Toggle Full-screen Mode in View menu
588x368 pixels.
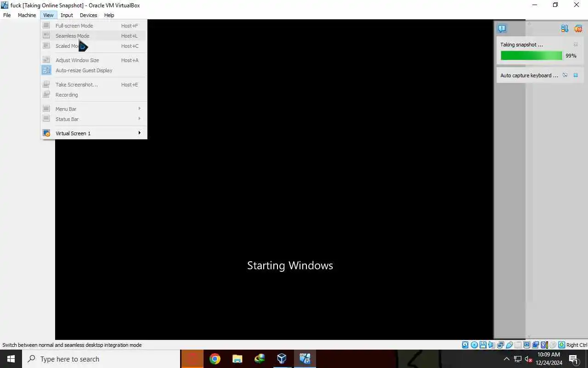click(x=94, y=26)
